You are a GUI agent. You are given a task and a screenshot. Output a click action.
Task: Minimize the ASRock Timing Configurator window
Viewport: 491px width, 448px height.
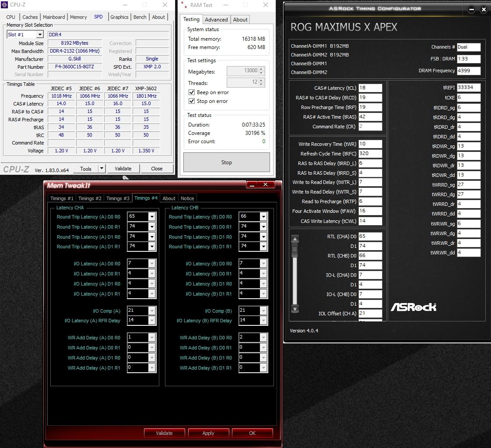tap(471, 9)
